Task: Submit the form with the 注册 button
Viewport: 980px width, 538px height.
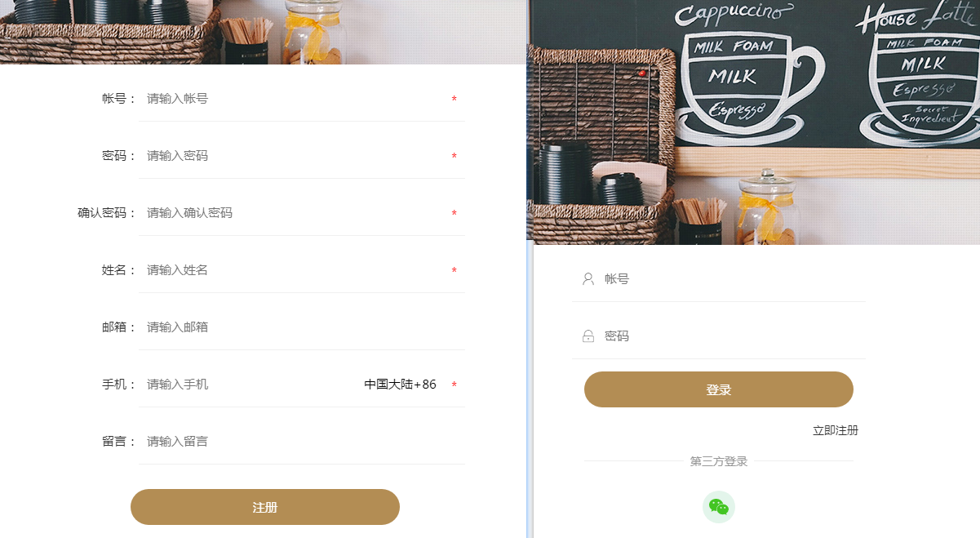Action: [x=265, y=507]
